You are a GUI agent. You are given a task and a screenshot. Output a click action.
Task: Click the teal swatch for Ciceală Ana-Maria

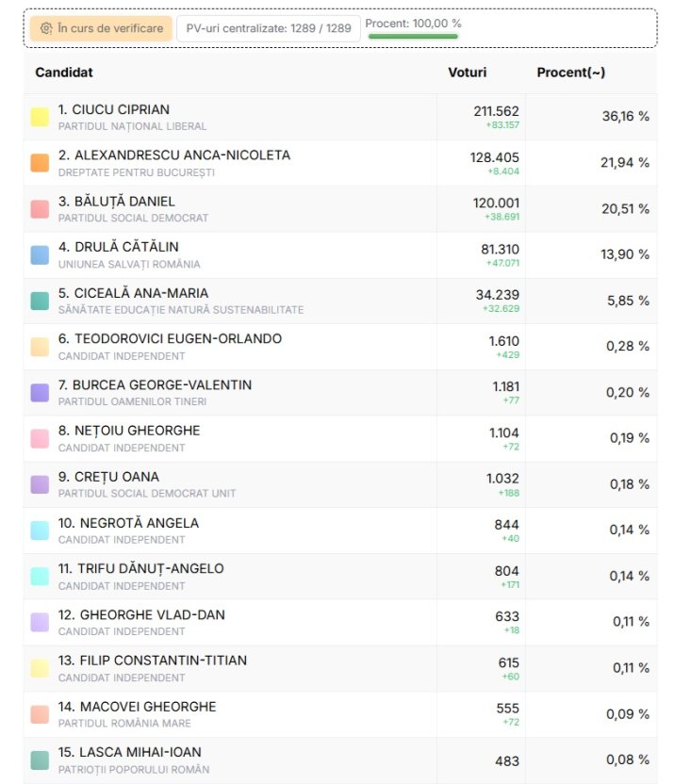pyautogui.click(x=40, y=301)
